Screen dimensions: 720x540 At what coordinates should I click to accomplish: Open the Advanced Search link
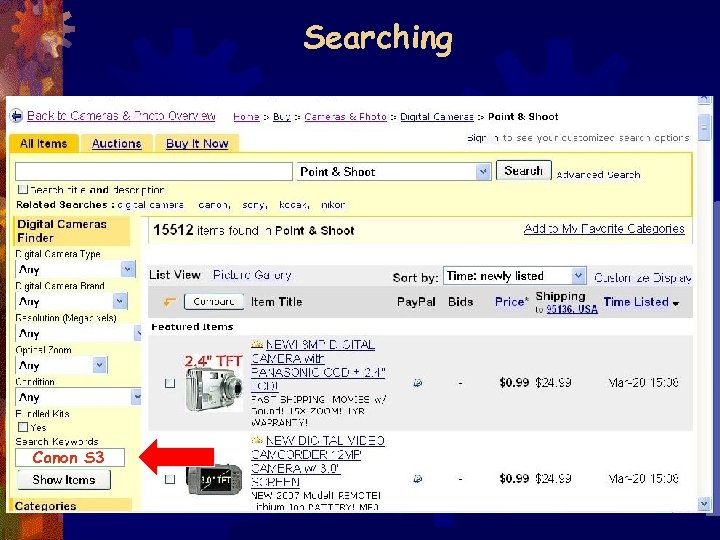pyautogui.click(x=598, y=174)
